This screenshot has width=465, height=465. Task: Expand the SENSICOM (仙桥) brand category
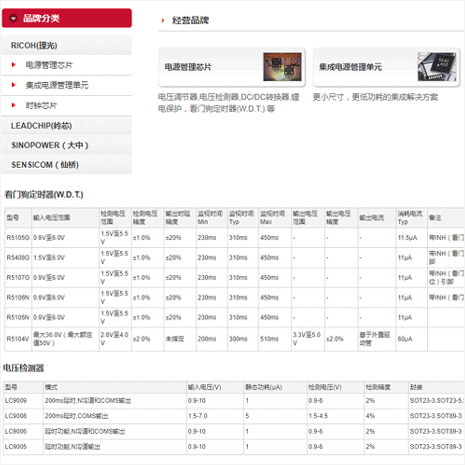(x=67, y=165)
